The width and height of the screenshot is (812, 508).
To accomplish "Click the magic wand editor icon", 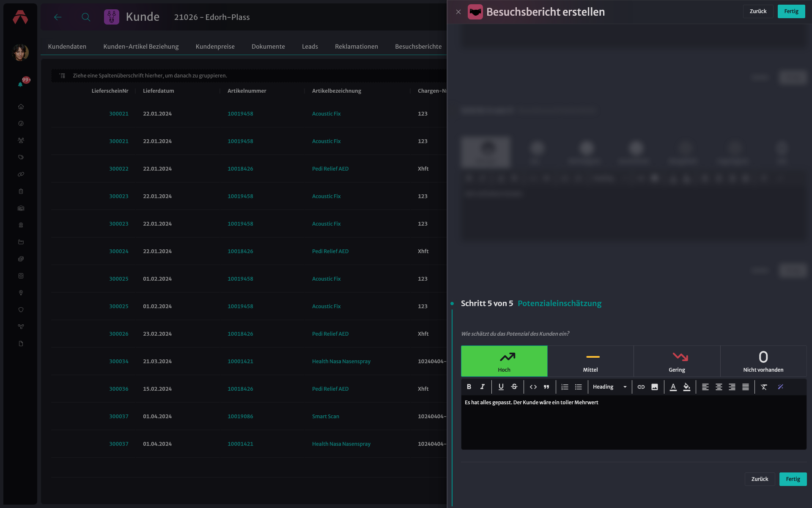I will [x=780, y=387].
